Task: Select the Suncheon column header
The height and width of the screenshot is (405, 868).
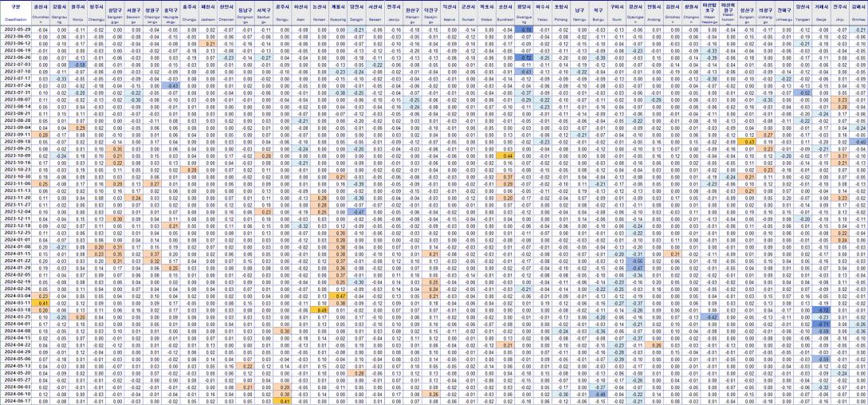Action: pyautogui.click(x=505, y=14)
